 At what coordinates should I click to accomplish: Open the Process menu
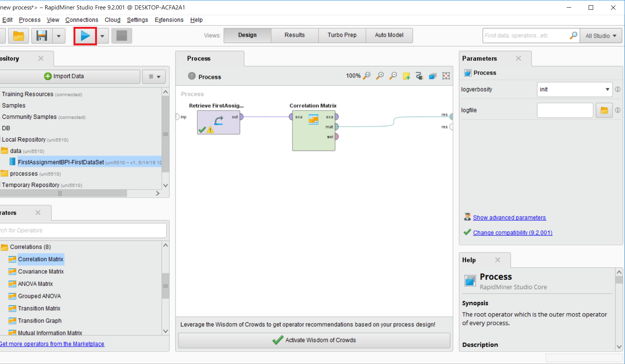coord(30,20)
